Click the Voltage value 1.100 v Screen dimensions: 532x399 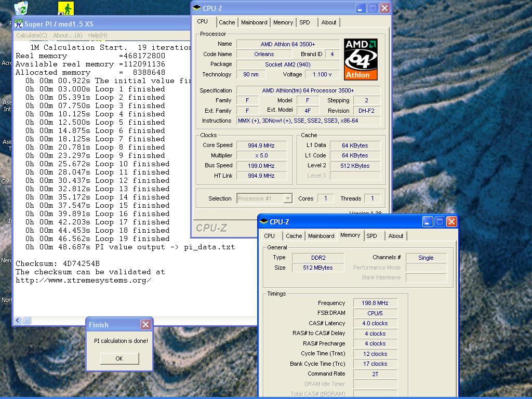[322, 74]
